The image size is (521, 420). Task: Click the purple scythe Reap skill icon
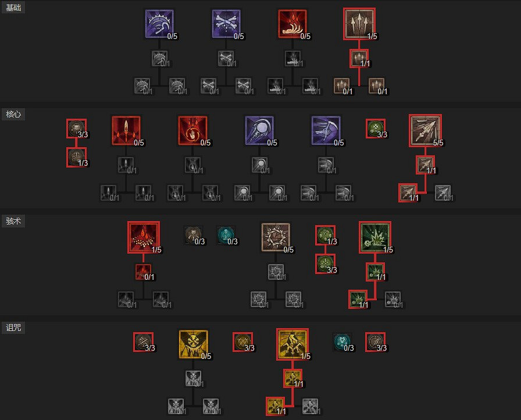pyautogui.click(x=159, y=24)
